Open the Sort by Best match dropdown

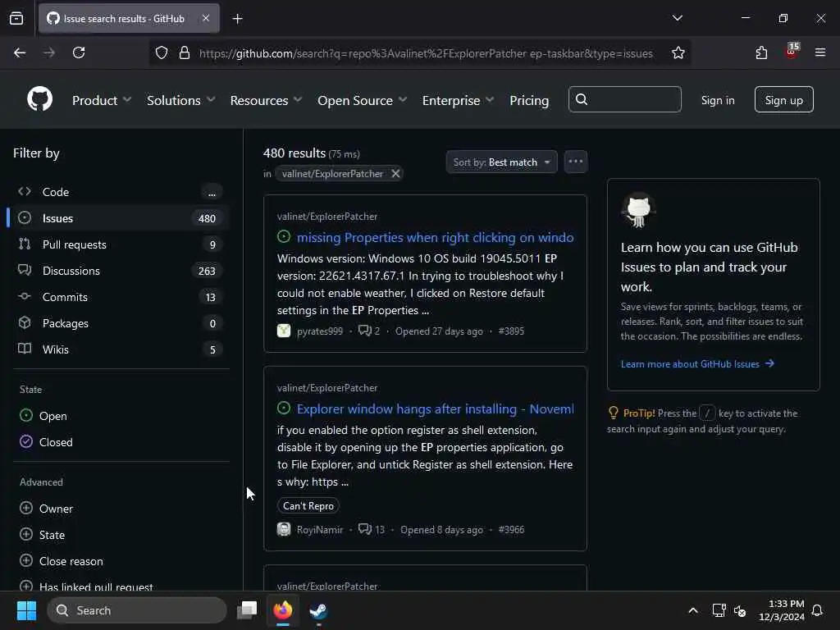click(x=501, y=162)
